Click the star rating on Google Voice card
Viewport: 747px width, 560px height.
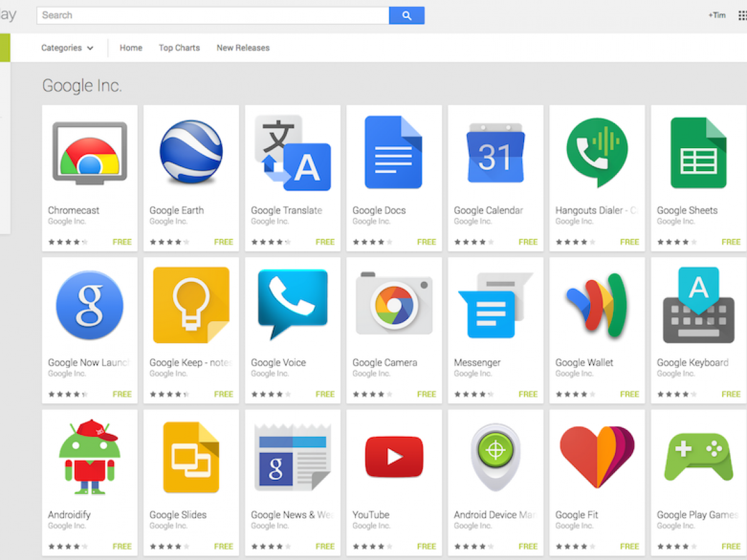(271, 394)
